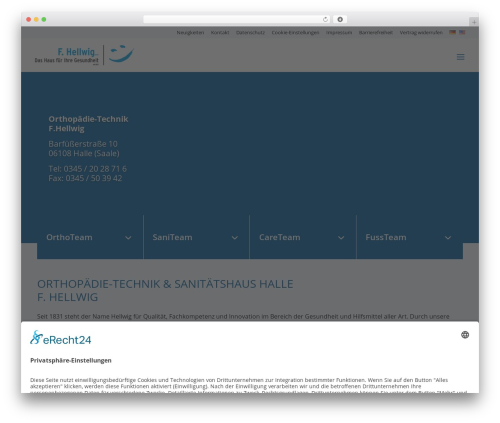Click the eRecht24 logo
Image resolution: width=500 pixels, height=423 pixels.
pos(60,338)
